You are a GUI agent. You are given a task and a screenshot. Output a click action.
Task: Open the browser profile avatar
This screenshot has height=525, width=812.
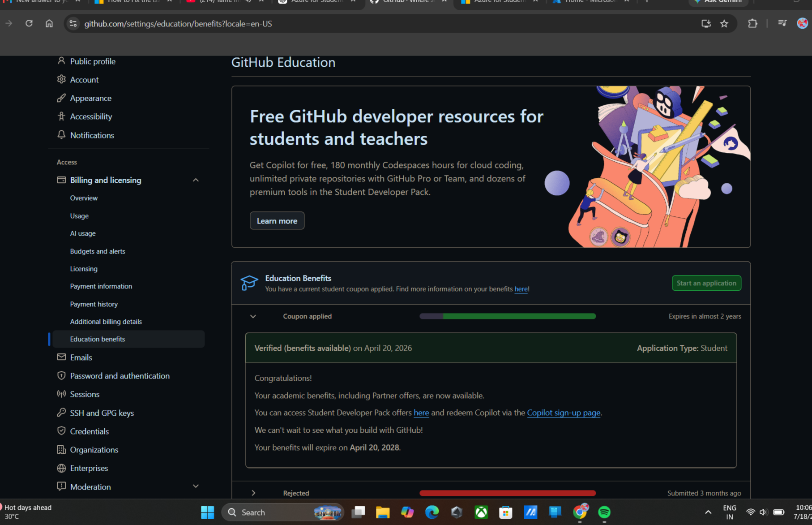802,23
